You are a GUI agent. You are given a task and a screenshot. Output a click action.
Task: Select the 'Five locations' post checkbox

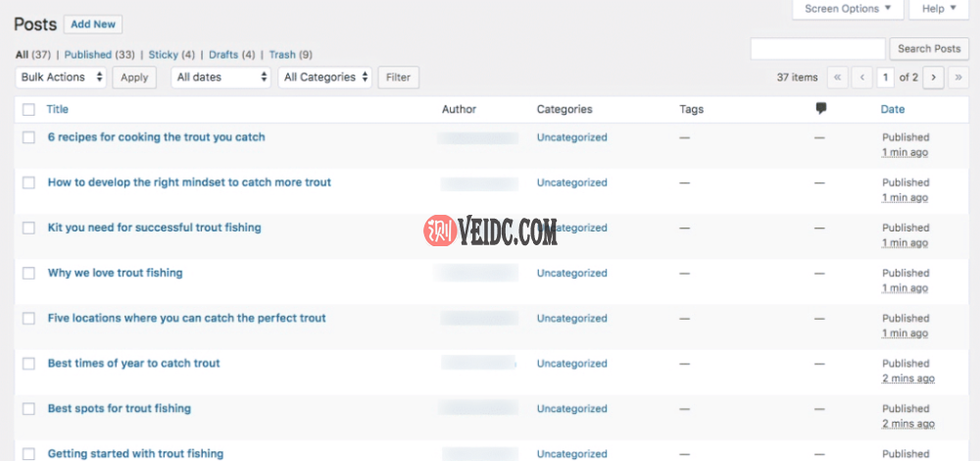tap(28, 319)
